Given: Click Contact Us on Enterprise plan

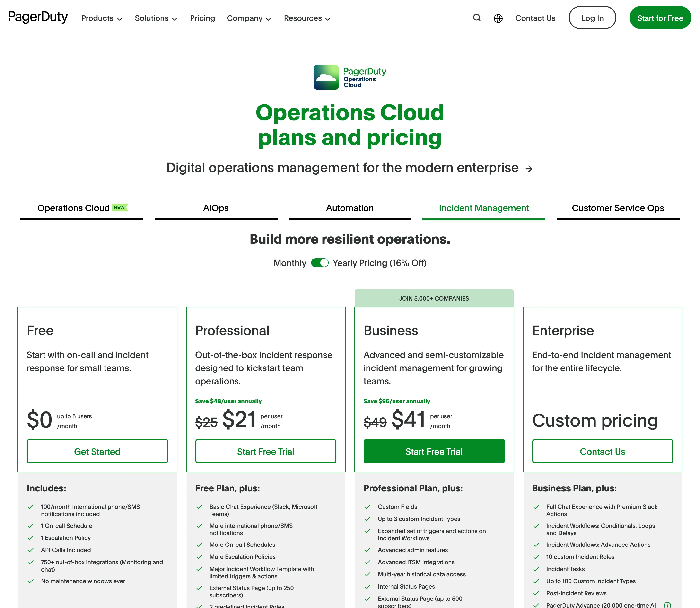Looking at the screenshot, I should 602,451.
